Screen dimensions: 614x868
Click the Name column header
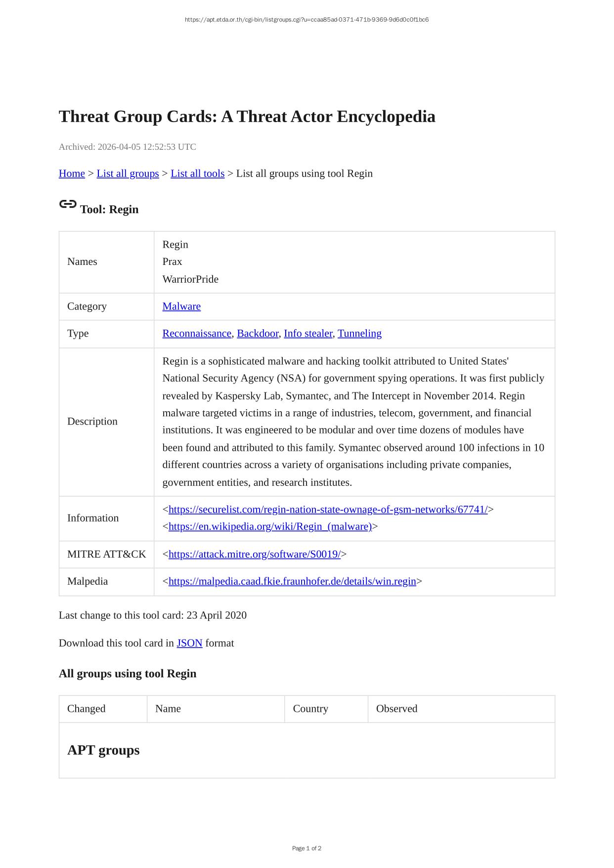168,709
